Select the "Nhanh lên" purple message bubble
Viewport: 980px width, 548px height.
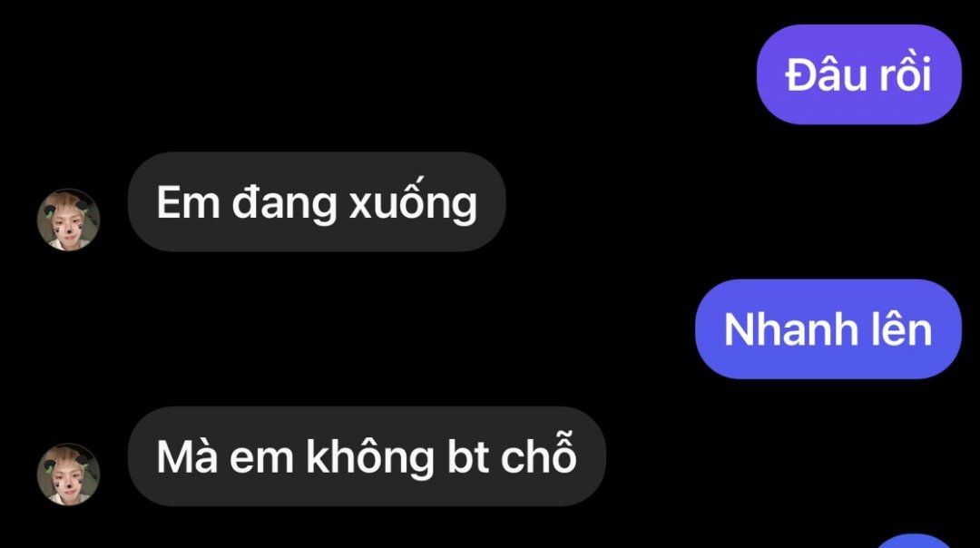(828, 329)
